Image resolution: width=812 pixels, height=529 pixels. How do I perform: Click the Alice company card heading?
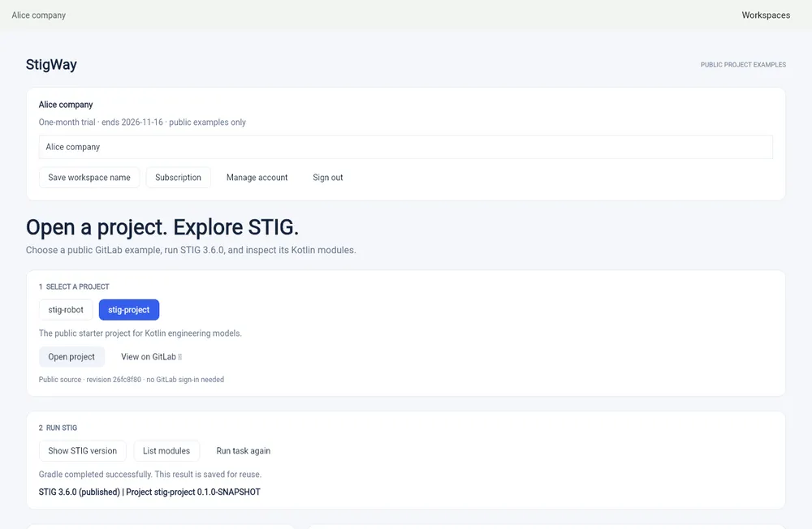point(66,105)
